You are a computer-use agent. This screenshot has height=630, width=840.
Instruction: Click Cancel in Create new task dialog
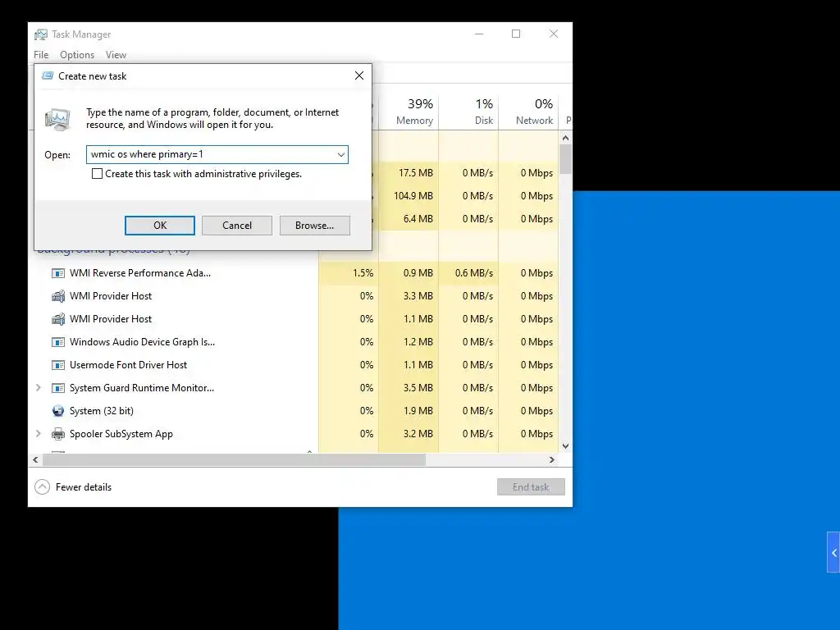click(x=237, y=226)
